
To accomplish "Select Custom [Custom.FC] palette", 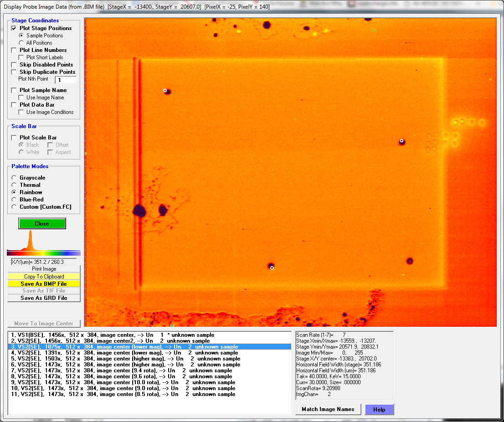I will pyautogui.click(x=14, y=207).
